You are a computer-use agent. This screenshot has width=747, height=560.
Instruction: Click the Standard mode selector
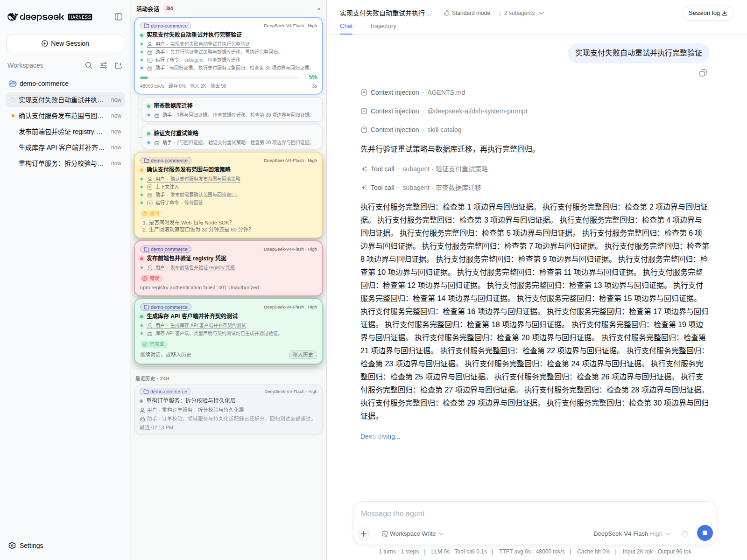(467, 13)
